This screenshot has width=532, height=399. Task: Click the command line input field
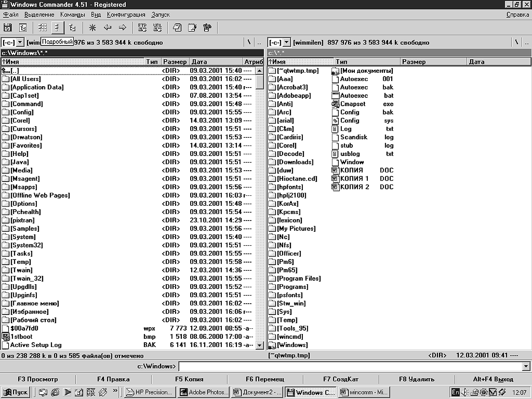[x=350, y=367]
